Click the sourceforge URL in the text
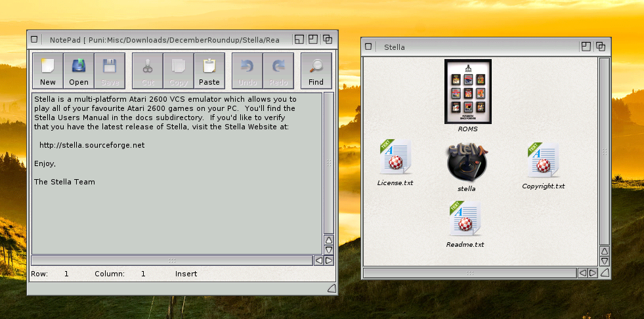The image size is (644, 319). 92,145
